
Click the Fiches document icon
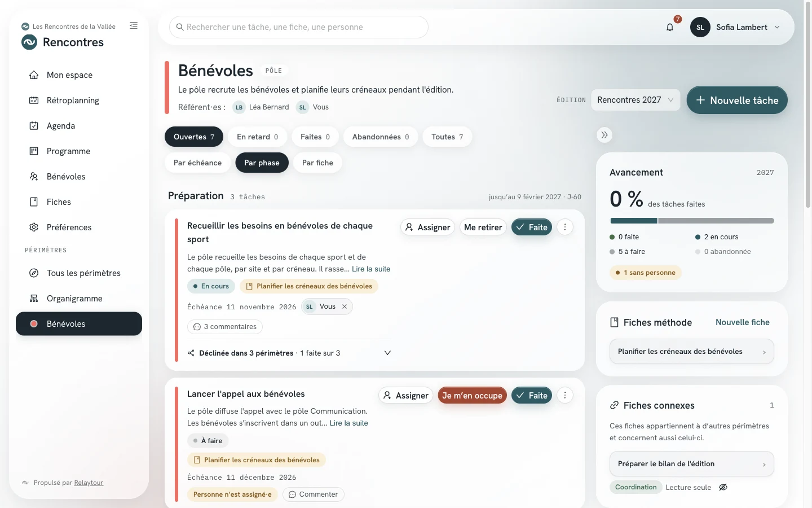click(34, 202)
